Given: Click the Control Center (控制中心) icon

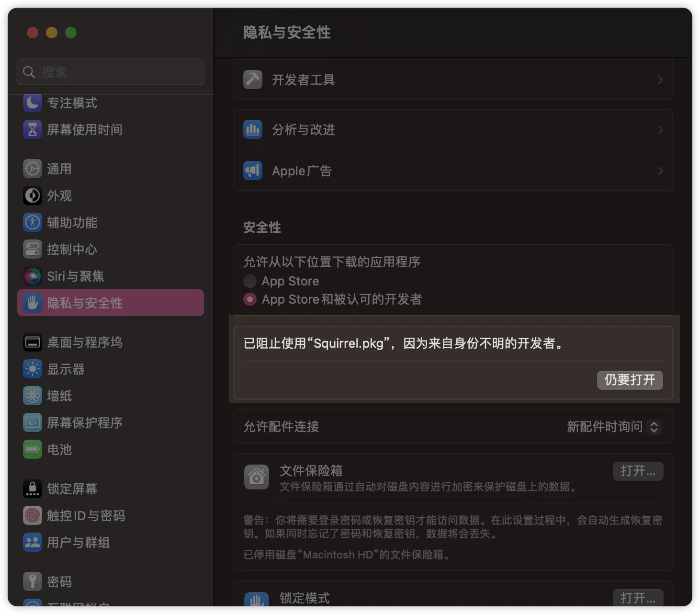Looking at the screenshot, I should click(x=33, y=249).
